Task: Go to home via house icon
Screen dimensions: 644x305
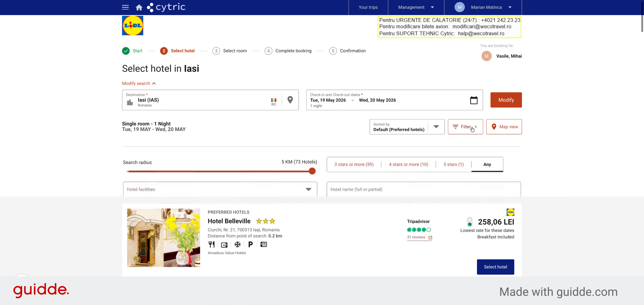Action: (x=139, y=7)
